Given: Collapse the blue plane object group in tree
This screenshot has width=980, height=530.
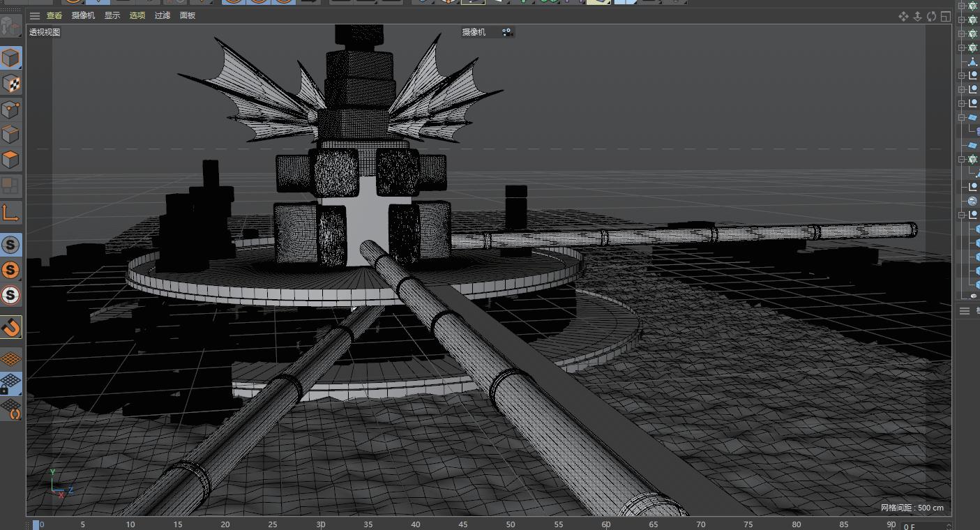Looking at the screenshot, I should (x=962, y=118).
